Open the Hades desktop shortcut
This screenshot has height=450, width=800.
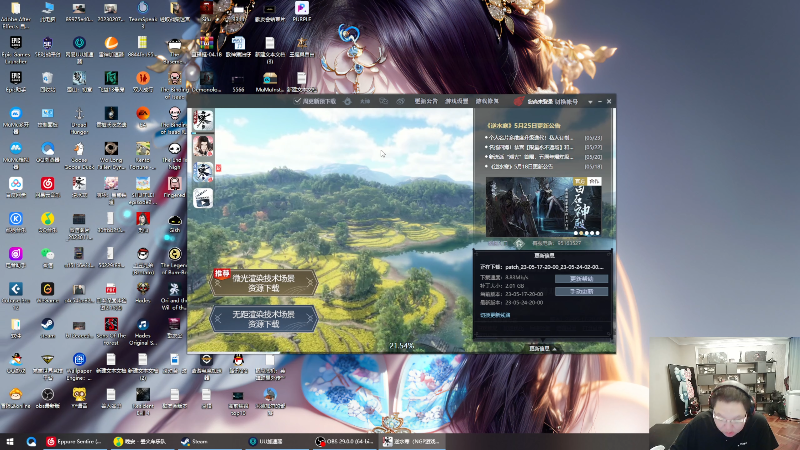click(x=143, y=293)
